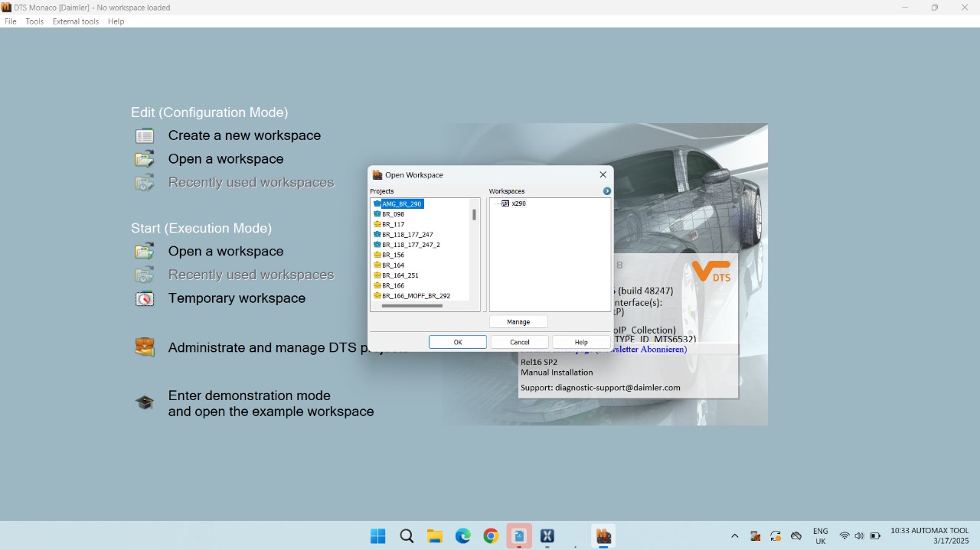
Task: Launch Microsoft Edge from the taskbar
Action: tap(463, 536)
